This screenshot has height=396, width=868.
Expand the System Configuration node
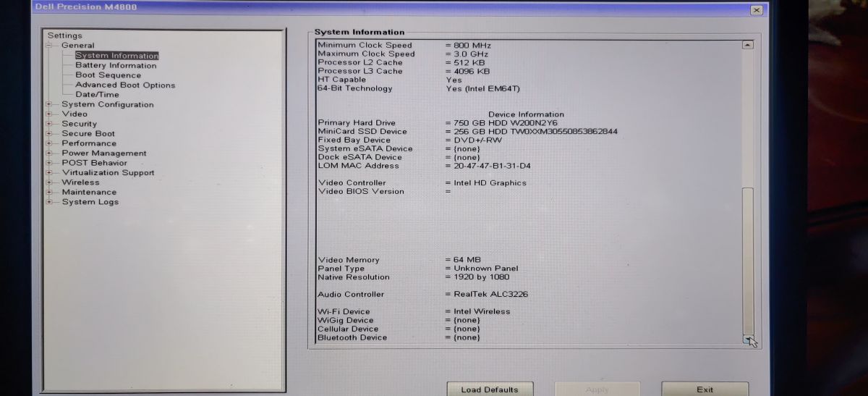49,104
